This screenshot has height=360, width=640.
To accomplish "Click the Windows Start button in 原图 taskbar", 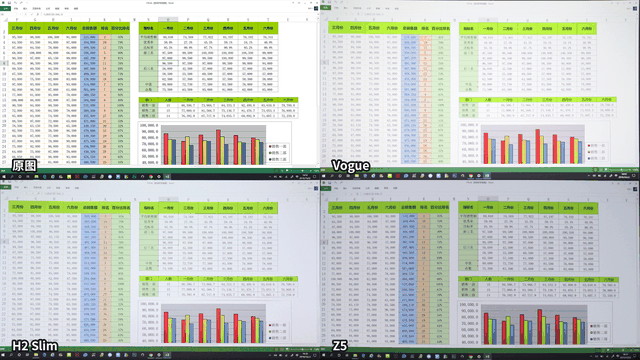I will (x=4, y=177).
